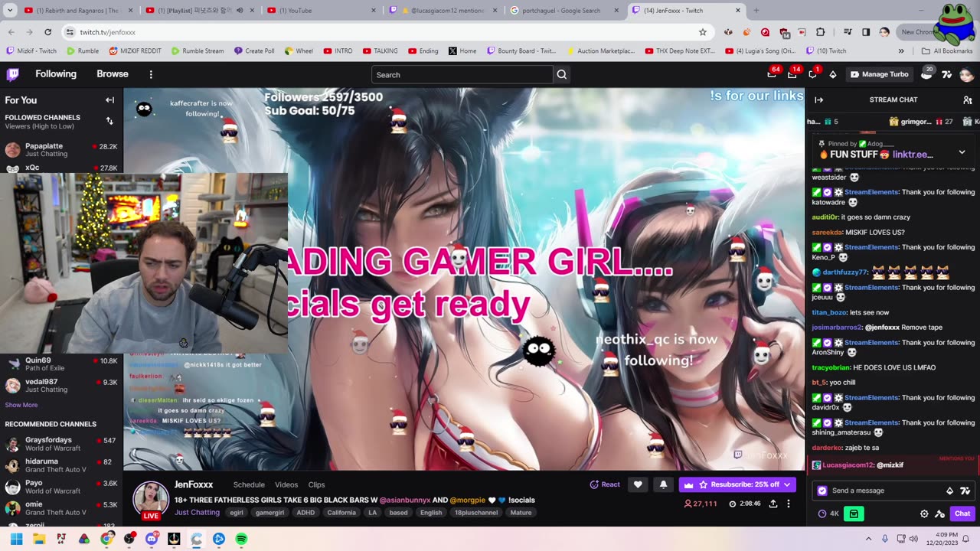This screenshot has width=980, height=551.
Task: Toggle the notification bell for JenFoxxx
Action: (x=663, y=484)
